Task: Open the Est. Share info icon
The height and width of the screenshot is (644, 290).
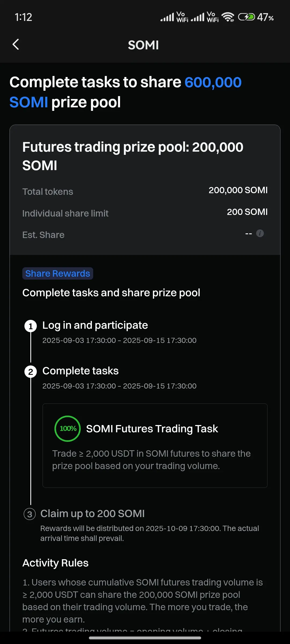Action: point(260,233)
